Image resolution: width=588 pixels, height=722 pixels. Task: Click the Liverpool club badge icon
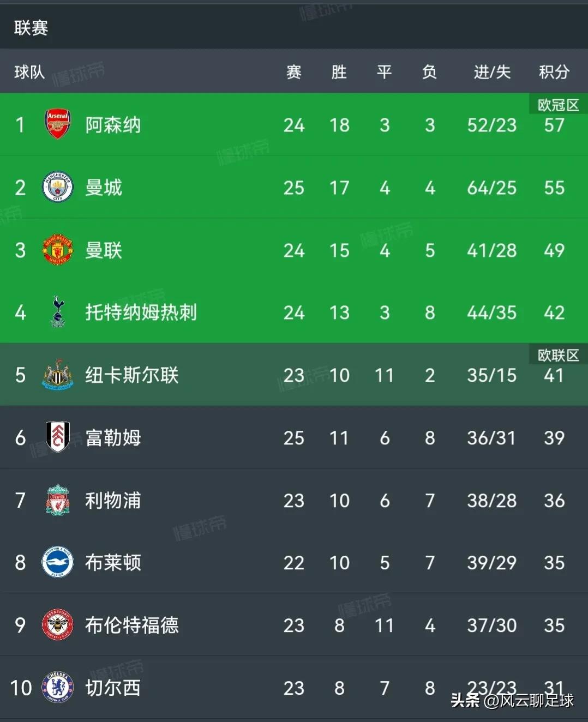point(57,501)
